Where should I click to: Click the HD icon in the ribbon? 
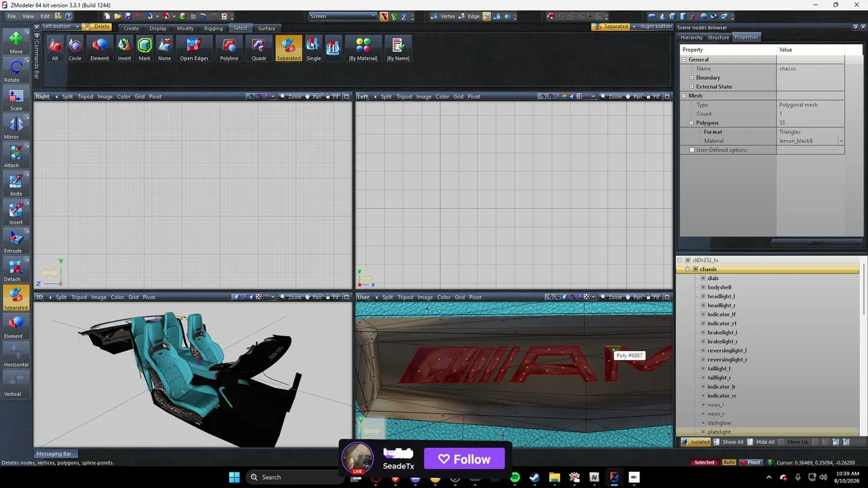(x=333, y=47)
